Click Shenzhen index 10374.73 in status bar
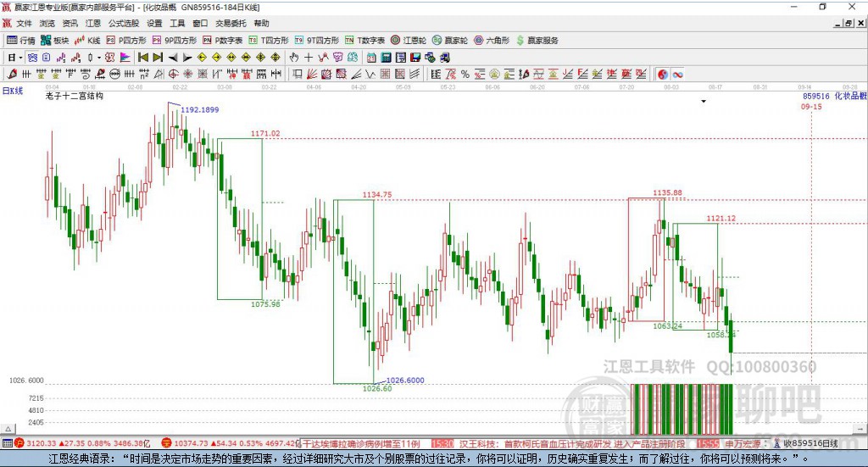Screen dimensions: 868x467 [192, 443]
